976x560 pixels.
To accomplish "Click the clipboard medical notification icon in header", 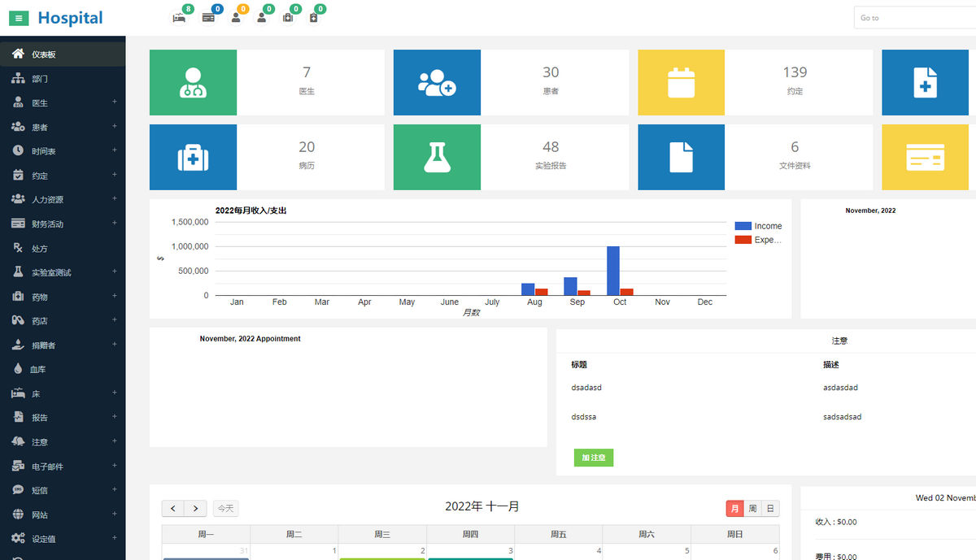I will (314, 18).
